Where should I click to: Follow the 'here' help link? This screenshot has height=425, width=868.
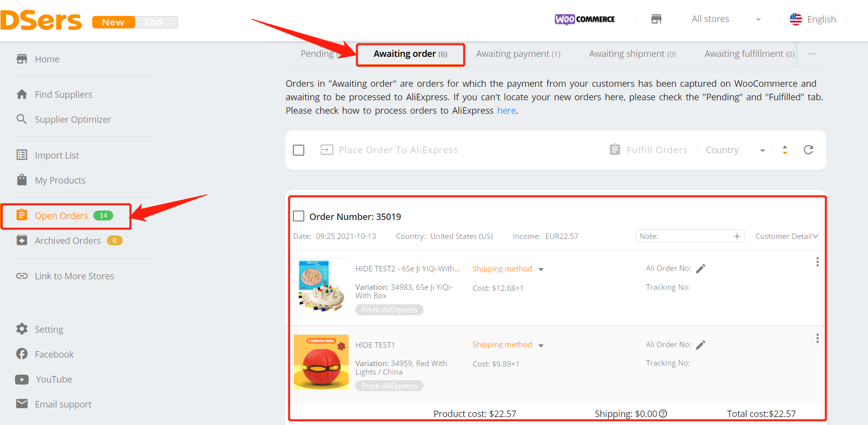coord(506,111)
